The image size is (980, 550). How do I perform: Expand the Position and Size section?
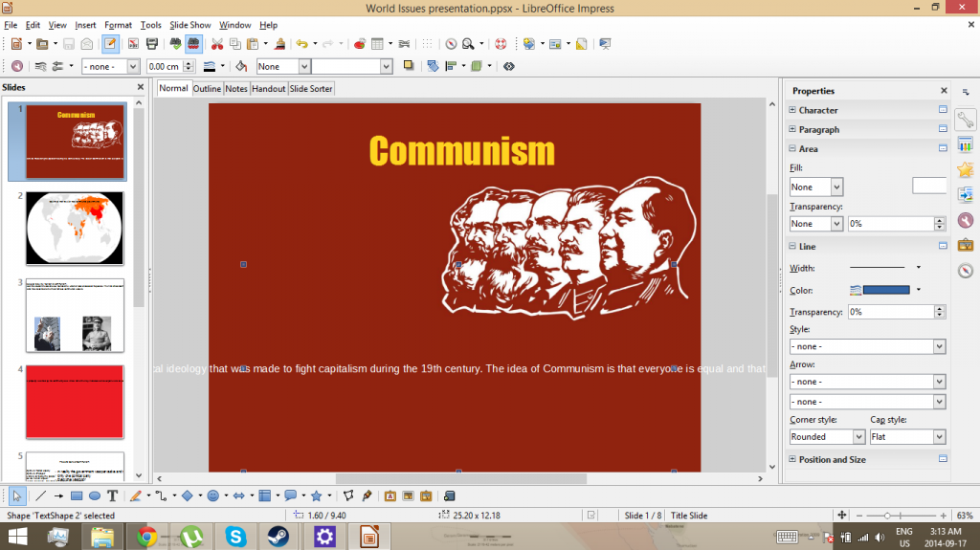tap(791, 459)
